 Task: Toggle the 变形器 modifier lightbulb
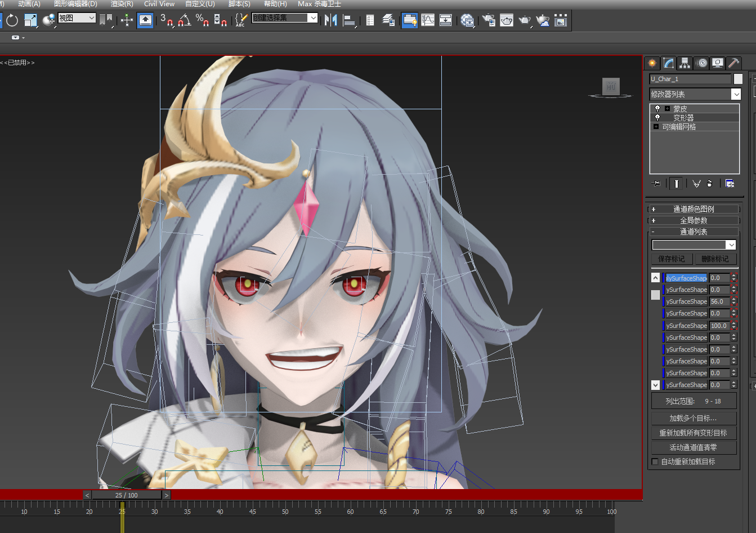[657, 117]
